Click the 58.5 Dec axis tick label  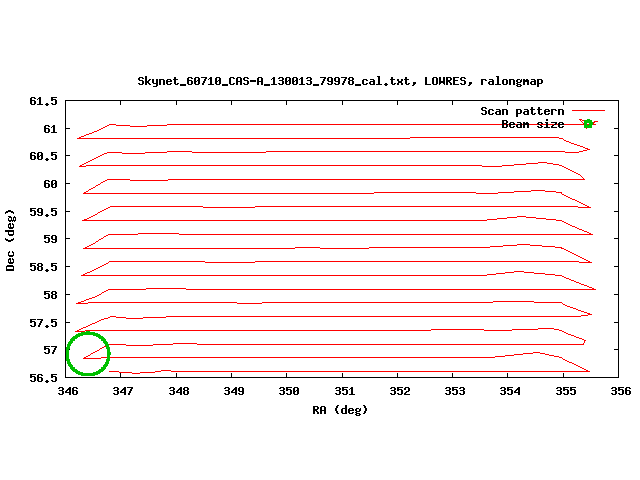pos(43,267)
